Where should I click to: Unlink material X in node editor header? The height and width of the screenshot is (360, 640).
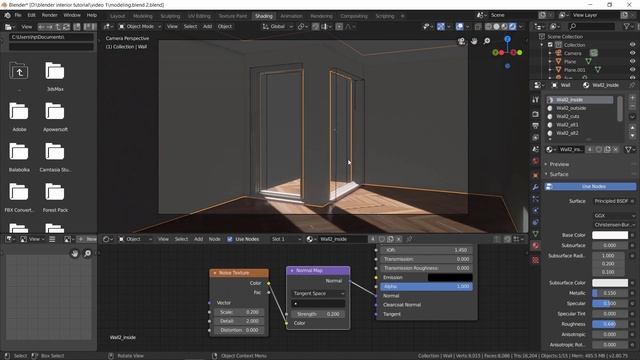[399, 239]
